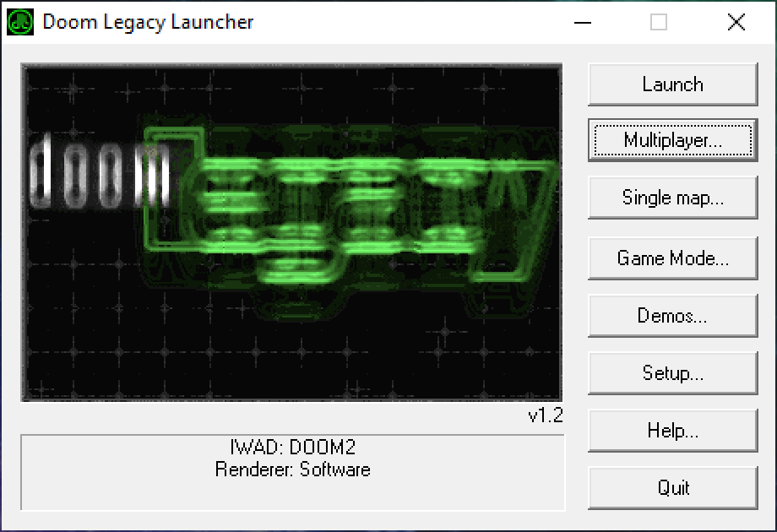The width and height of the screenshot is (777, 532).
Task: Open the Demos dialog
Action: [x=673, y=316]
